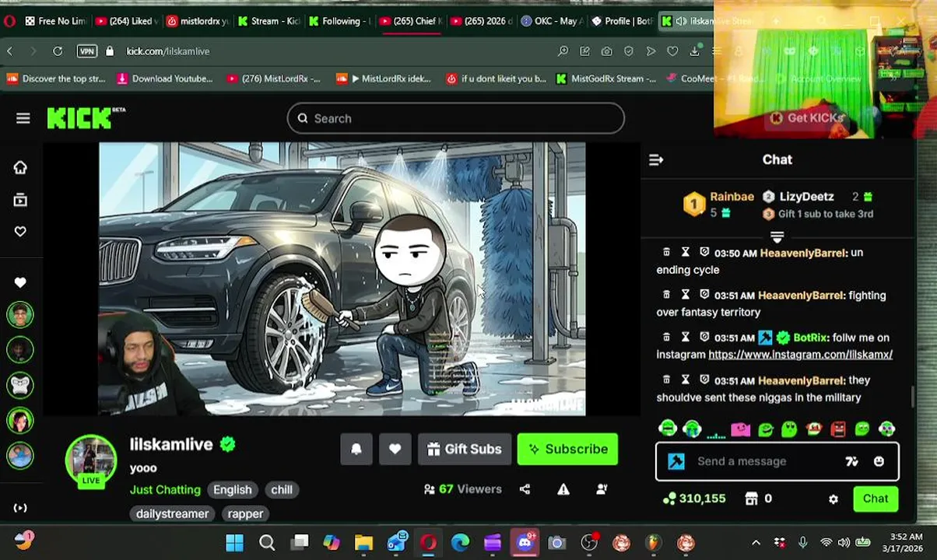Image resolution: width=937 pixels, height=560 pixels.
Task: Toggle the Opera VPN badge
Action: pos(87,51)
